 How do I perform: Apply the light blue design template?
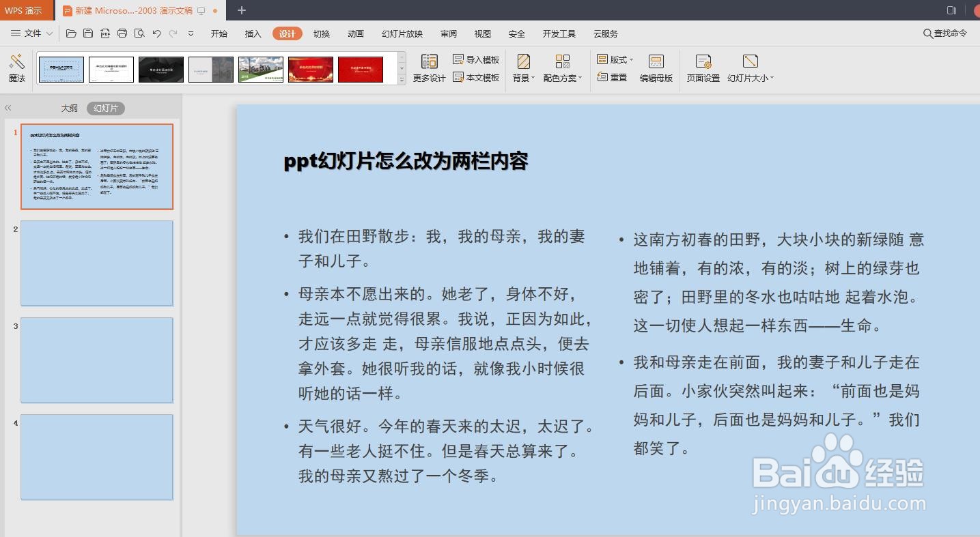pos(61,70)
